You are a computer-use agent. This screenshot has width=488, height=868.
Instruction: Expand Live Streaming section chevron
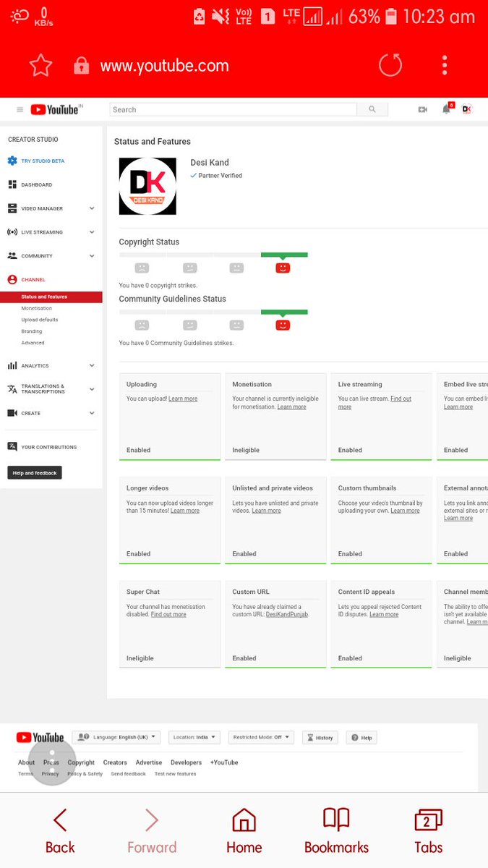pos(92,232)
